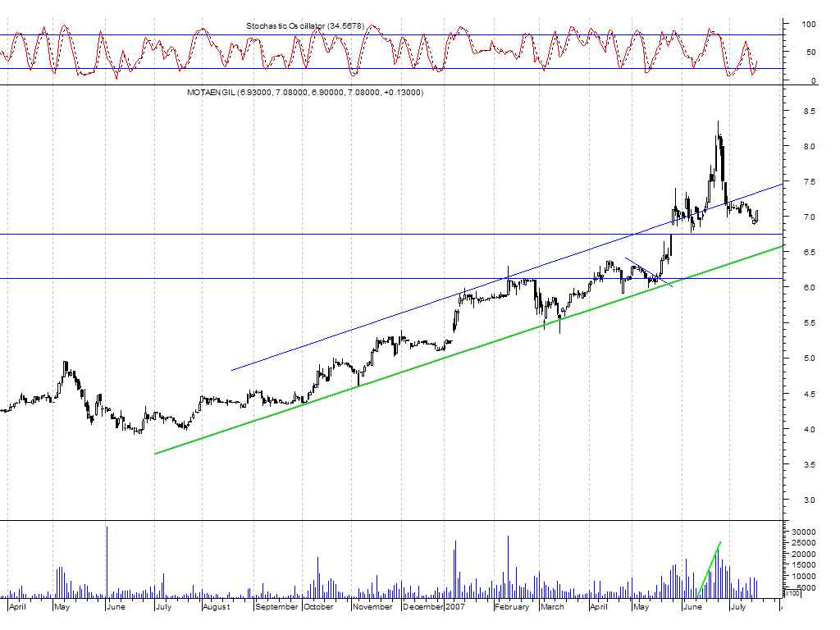Click the 6.0 price scale value
The image size is (840, 630).
(809, 288)
